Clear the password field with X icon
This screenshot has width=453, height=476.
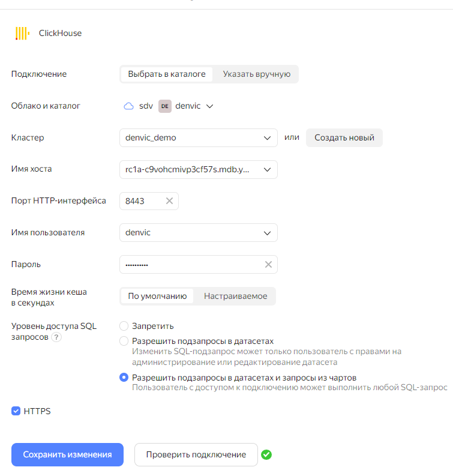(268, 265)
